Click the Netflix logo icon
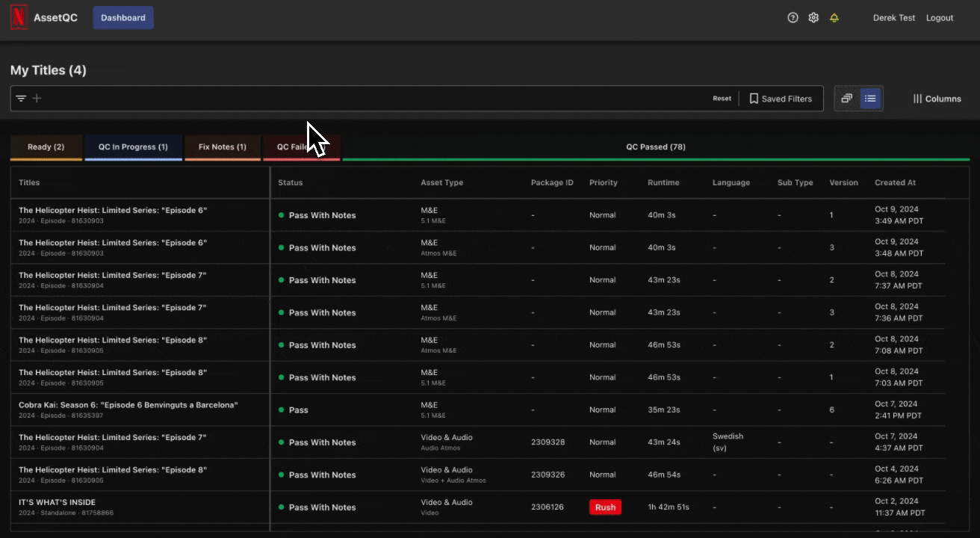Image resolution: width=980 pixels, height=538 pixels. [x=19, y=18]
